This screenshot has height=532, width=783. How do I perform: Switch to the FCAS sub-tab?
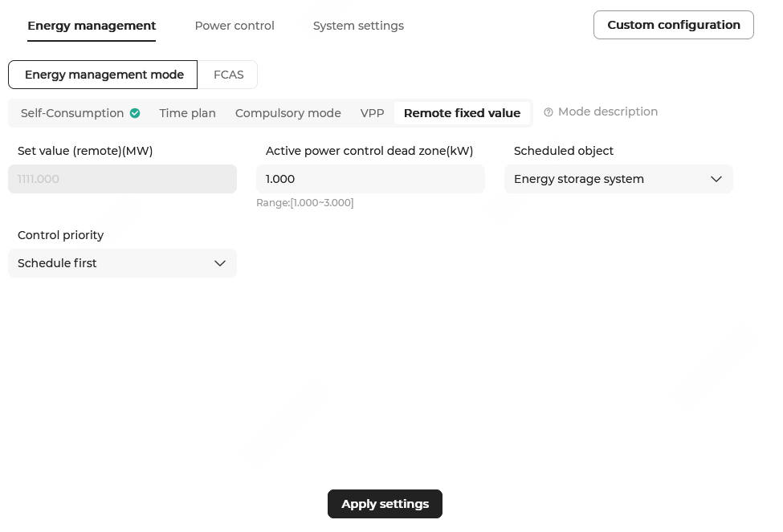228,75
